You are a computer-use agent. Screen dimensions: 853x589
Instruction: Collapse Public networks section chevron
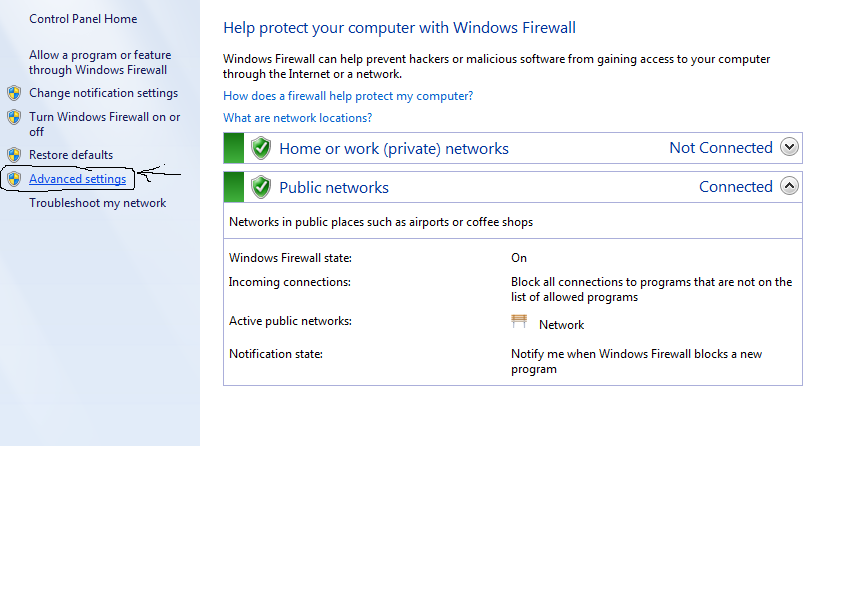pos(789,186)
